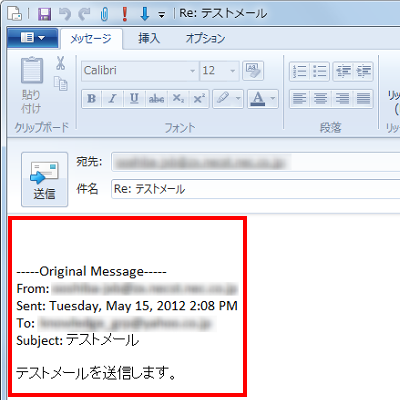The width and height of the screenshot is (400, 400).
Task: Open the blue application menu button
Action: coord(33,38)
